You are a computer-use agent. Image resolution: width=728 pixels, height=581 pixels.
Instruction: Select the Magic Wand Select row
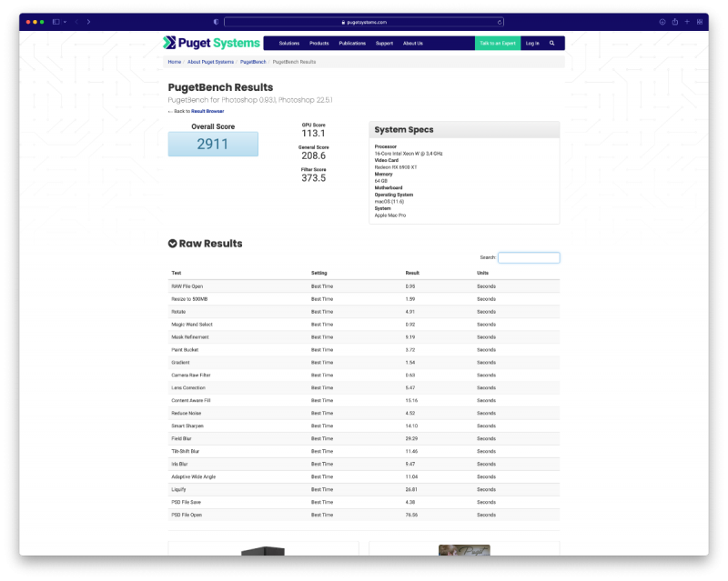coord(363,325)
